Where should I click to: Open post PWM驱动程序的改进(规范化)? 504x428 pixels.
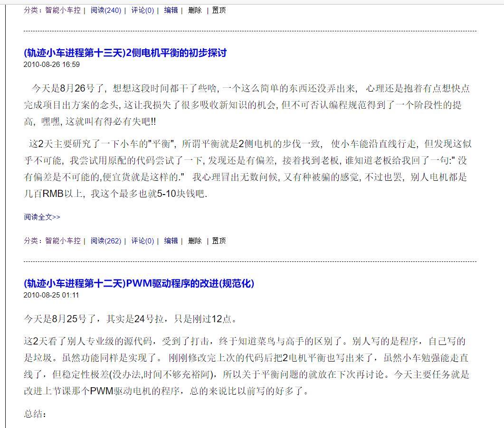139,284
